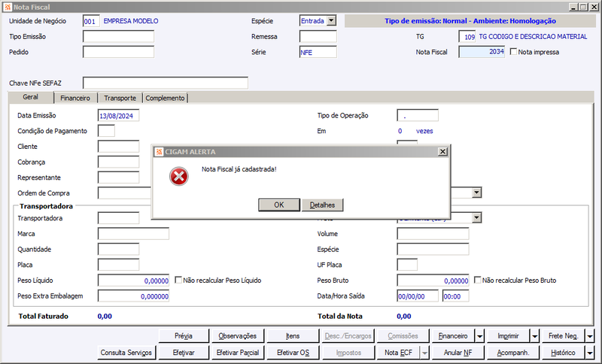The image size is (602, 364).
Task: Toggle the Nota impressa checkbox
Action: pos(513,51)
